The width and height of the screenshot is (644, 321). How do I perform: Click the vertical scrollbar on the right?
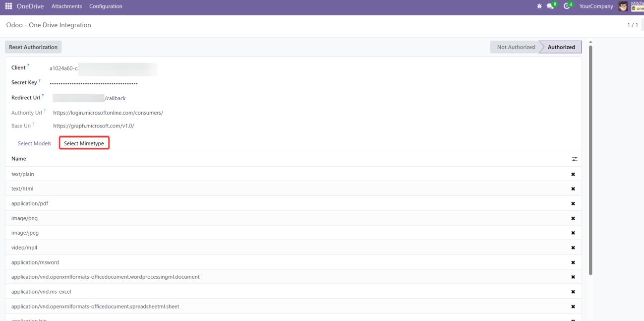pyautogui.click(x=590, y=159)
